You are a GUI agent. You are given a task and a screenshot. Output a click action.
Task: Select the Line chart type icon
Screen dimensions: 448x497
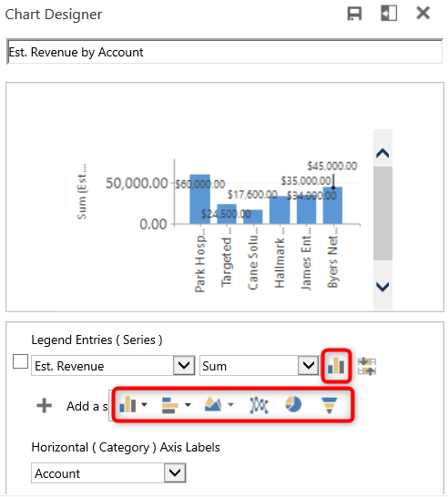coord(259,405)
